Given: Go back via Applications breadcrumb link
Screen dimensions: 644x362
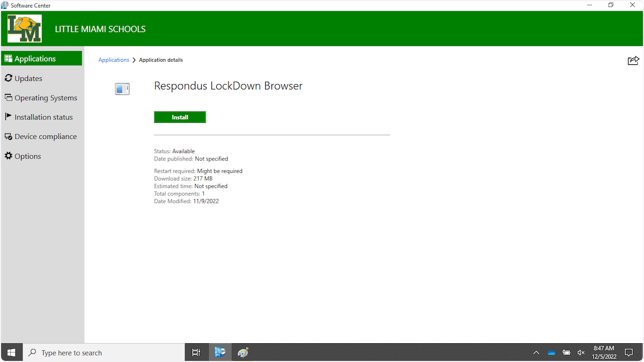Looking at the screenshot, I should (114, 60).
